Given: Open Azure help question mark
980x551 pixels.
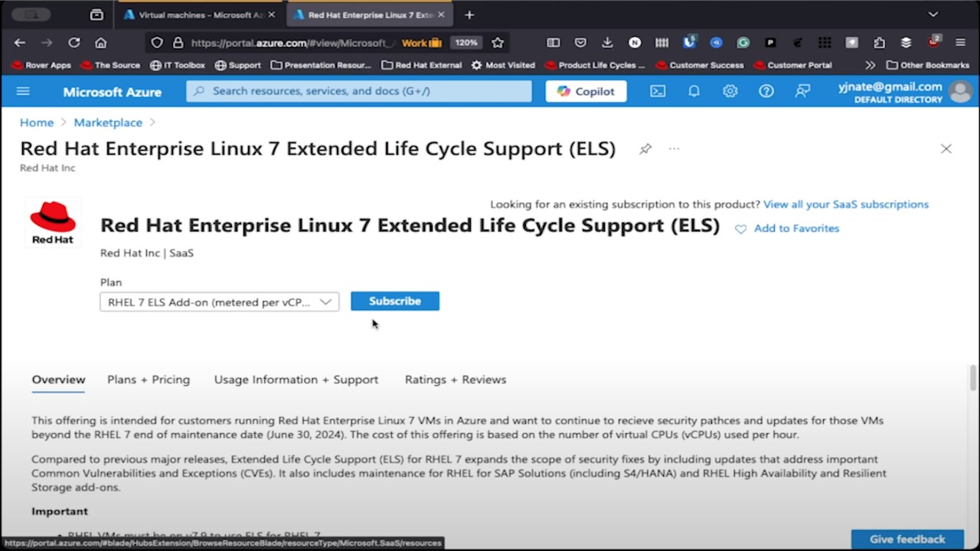Looking at the screenshot, I should click(x=766, y=91).
